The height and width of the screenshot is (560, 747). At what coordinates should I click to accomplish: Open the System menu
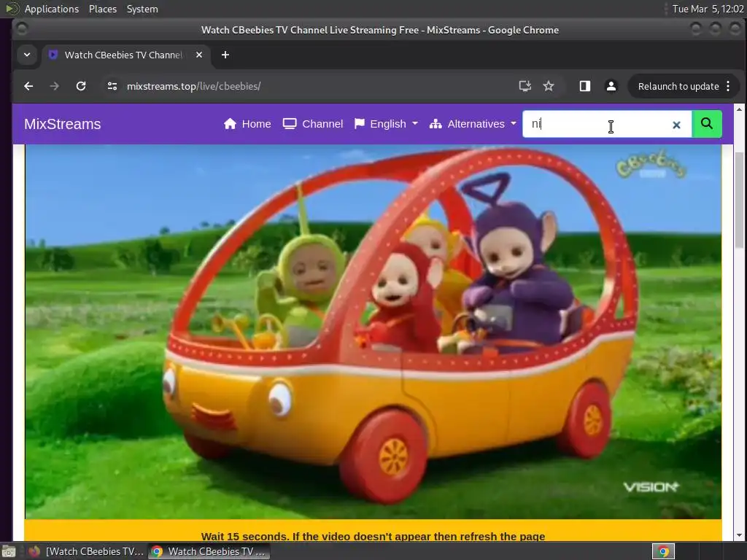pyautogui.click(x=142, y=9)
